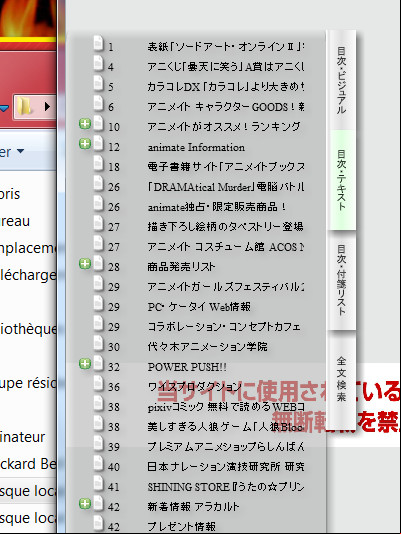Select アニメイト コスチューム館 ACOS text

226,247
